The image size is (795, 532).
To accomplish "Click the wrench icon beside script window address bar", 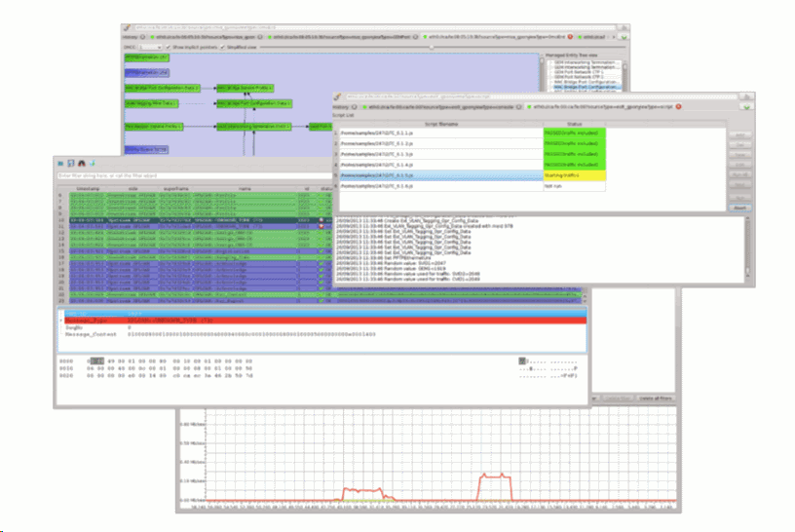I will (x=339, y=96).
